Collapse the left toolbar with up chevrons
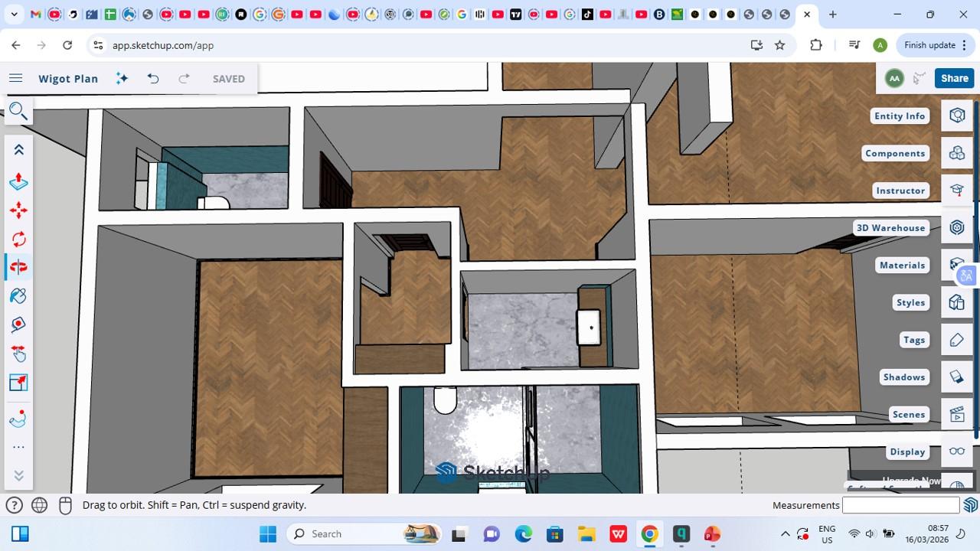The width and height of the screenshot is (980, 551). pyautogui.click(x=18, y=150)
